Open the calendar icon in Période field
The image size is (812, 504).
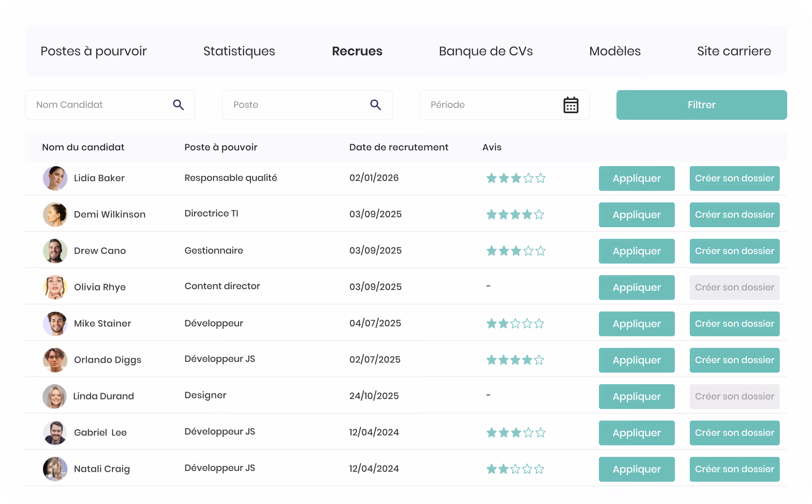pos(571,105)
